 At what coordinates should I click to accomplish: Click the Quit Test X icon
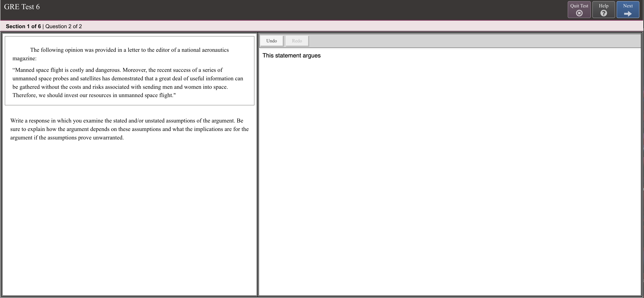[579, 13]
